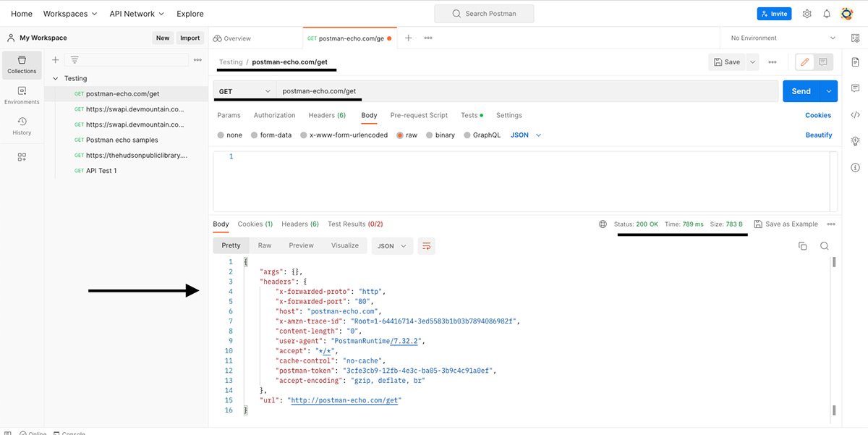This screenshot has width=868, height=435.
Task: Copy response body with copy icon
Action: [x=802, y=246]
